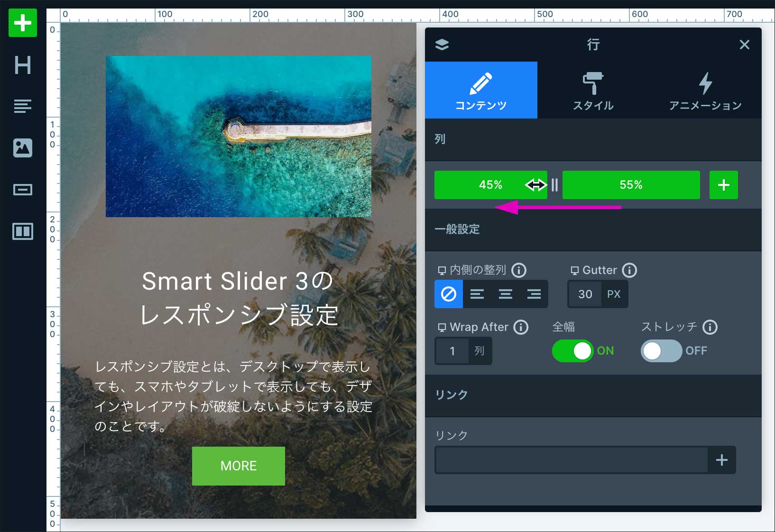Screen dimensions: 775x532
Task: Switch to the アニメーション tab
Action: 705,90
